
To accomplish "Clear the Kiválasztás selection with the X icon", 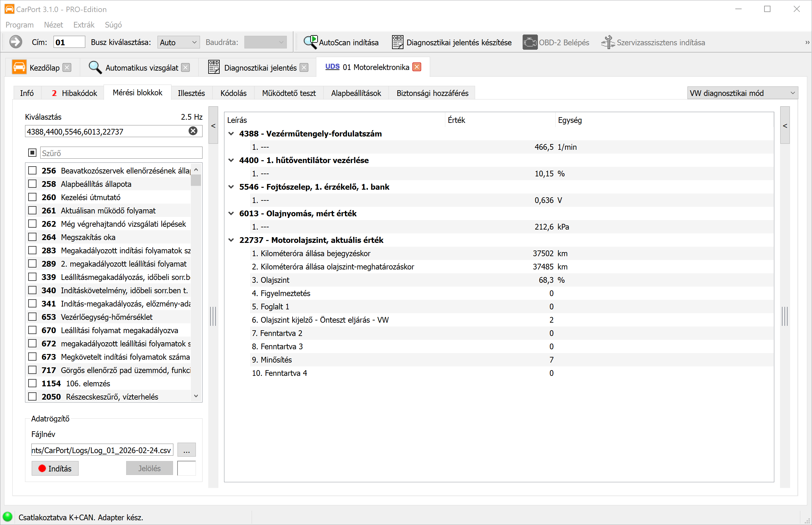I will point(193,131).
